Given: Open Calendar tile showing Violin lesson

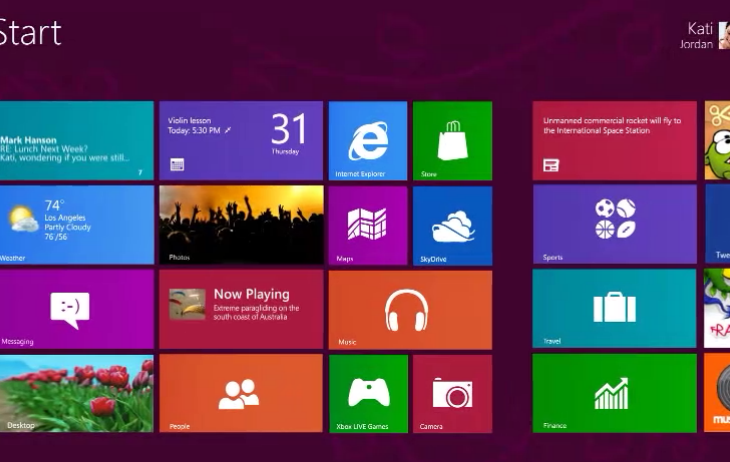Looking at the screenshot, I should (x=240, y=141).
